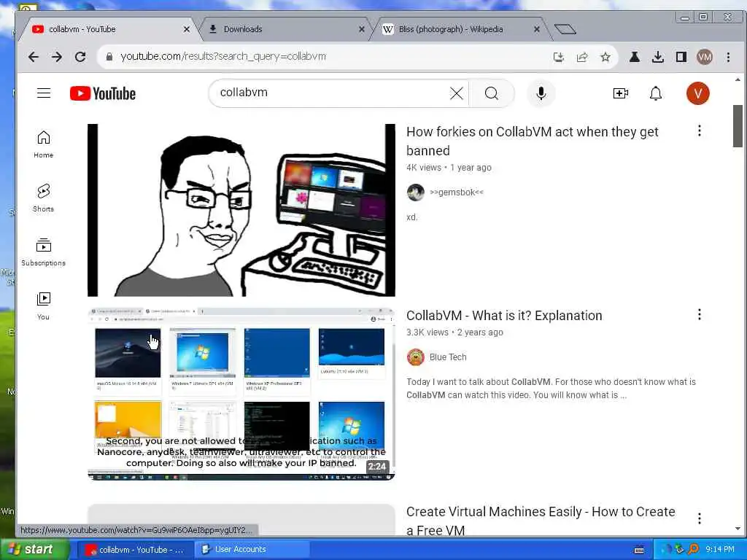Open the YouTube hamburger guide menu
This screenshot has height=560, width=747.
click(44, 93)
